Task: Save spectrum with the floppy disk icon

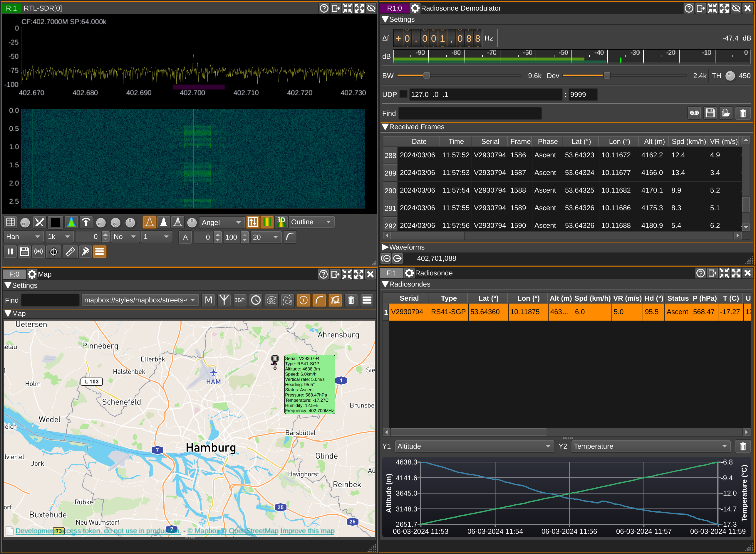Action: tap(24, 252)
